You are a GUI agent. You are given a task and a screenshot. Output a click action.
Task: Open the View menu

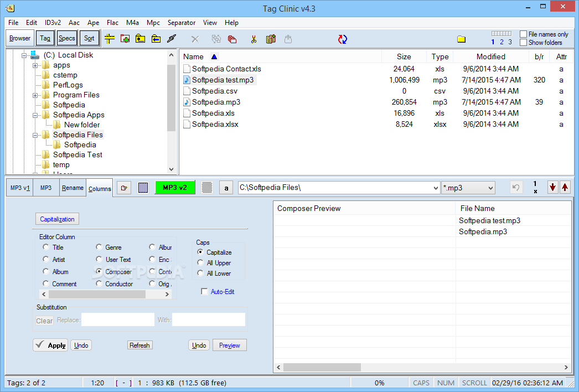pos(210,23)
